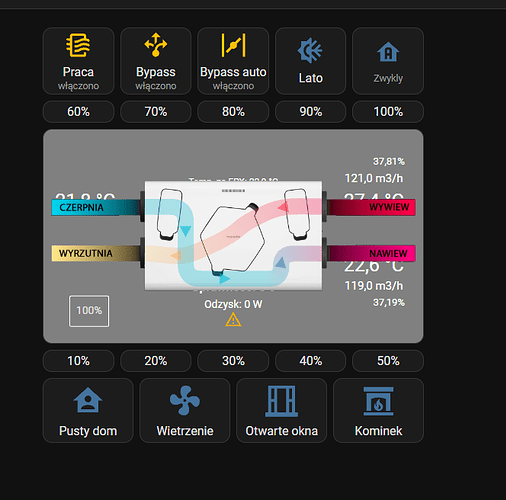
Task: Set fan speed to 70%
Action: pos(156,112)
